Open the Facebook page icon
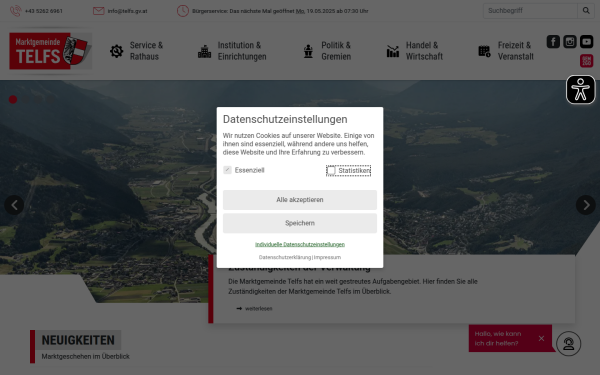 coord(553,41)
